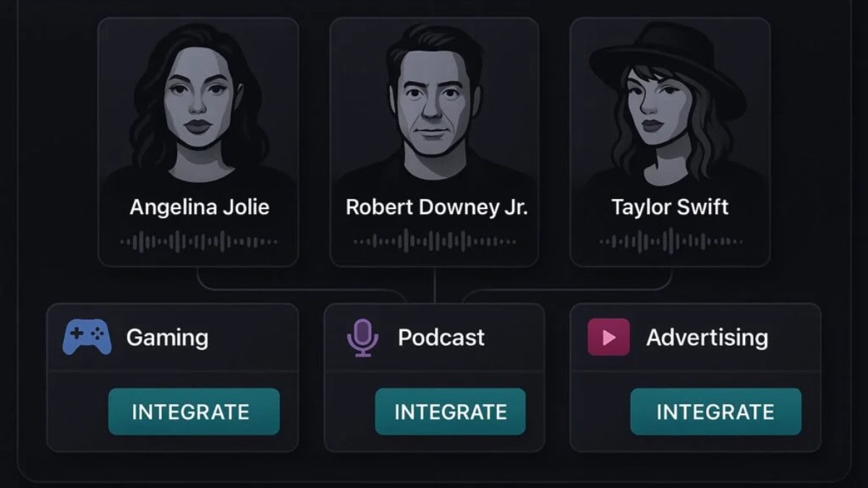Click the purple Podcast microphone icon
This screenshot has height=488, width=868.
point(362,338)
